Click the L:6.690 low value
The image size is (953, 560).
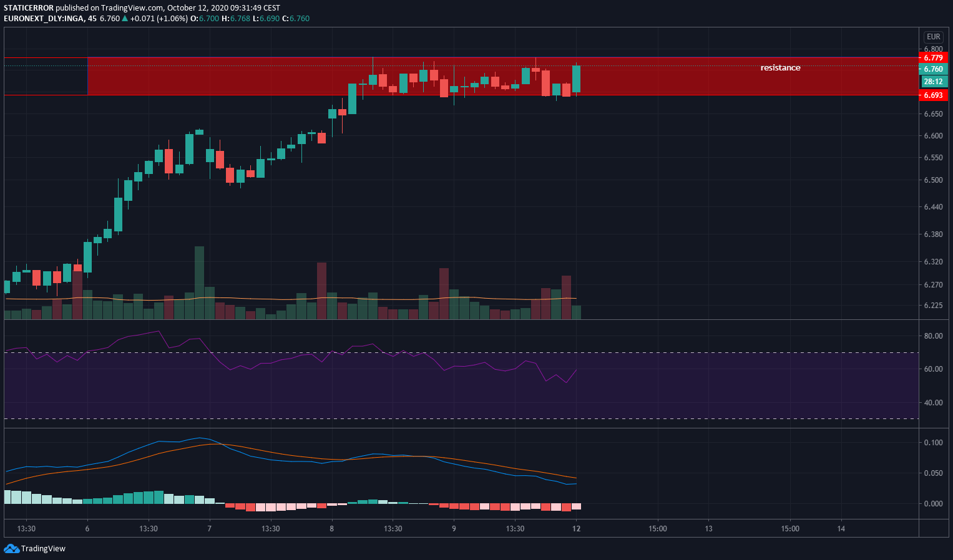coord(266,18)
